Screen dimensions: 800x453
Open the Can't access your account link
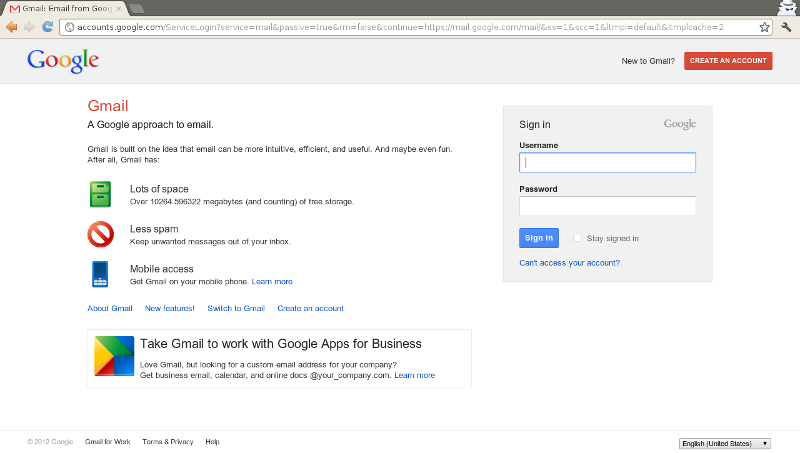(x=569, y=263)
